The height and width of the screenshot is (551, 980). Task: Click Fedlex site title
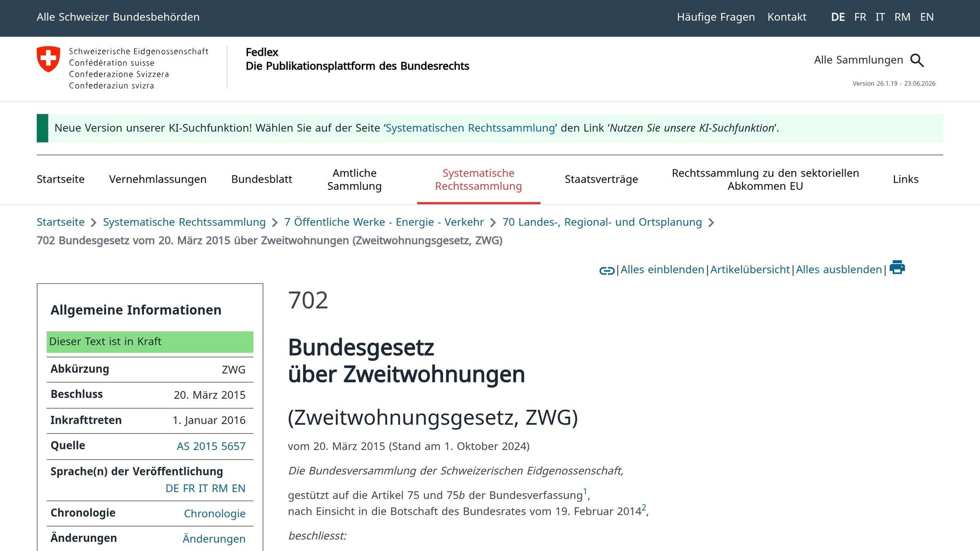(x=262, y=53)
